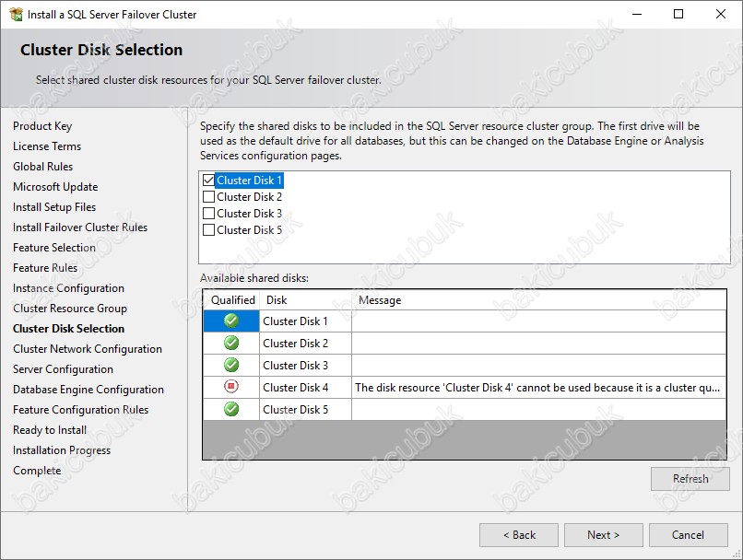Close the setup window
743x560 pixels.
tap(721, 14)
